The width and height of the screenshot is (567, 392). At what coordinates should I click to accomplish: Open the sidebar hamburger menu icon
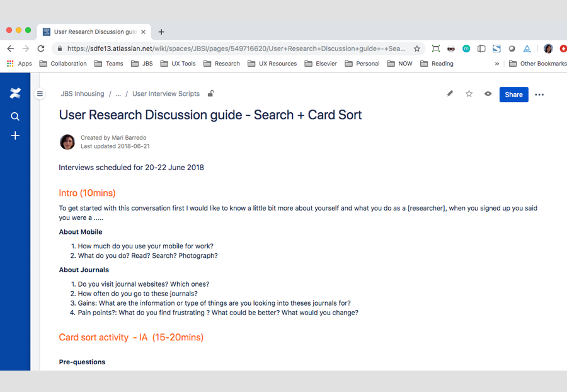[x=40, y=93]
